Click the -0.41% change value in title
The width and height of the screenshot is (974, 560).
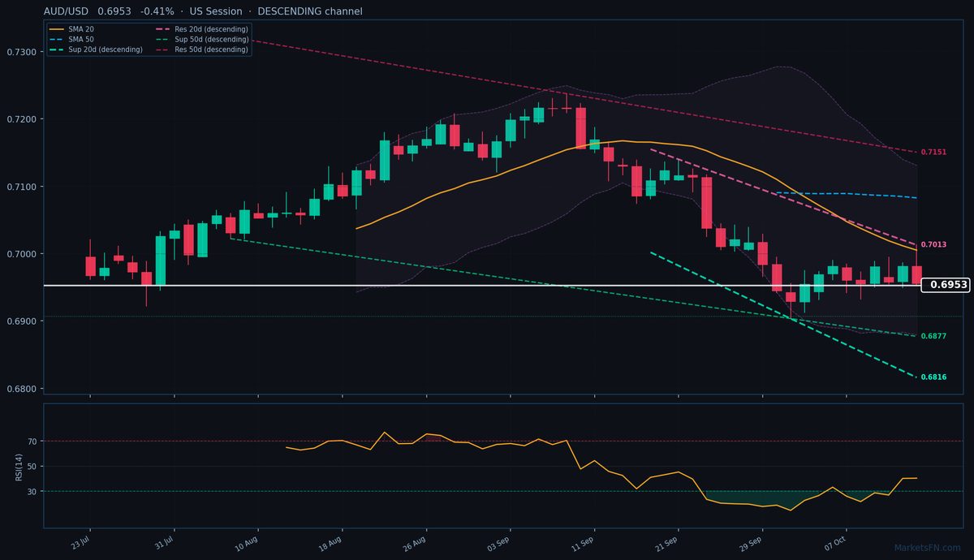(x=157, y=11)
